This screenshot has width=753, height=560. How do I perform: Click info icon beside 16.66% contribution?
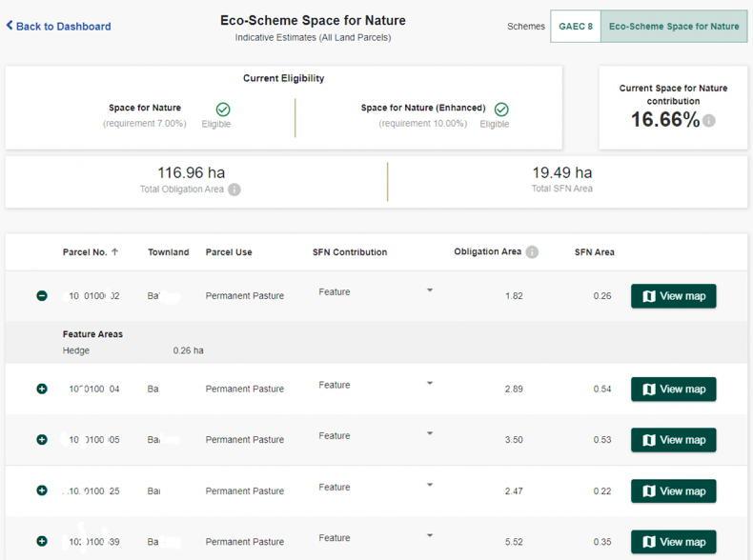coord(709,121)
